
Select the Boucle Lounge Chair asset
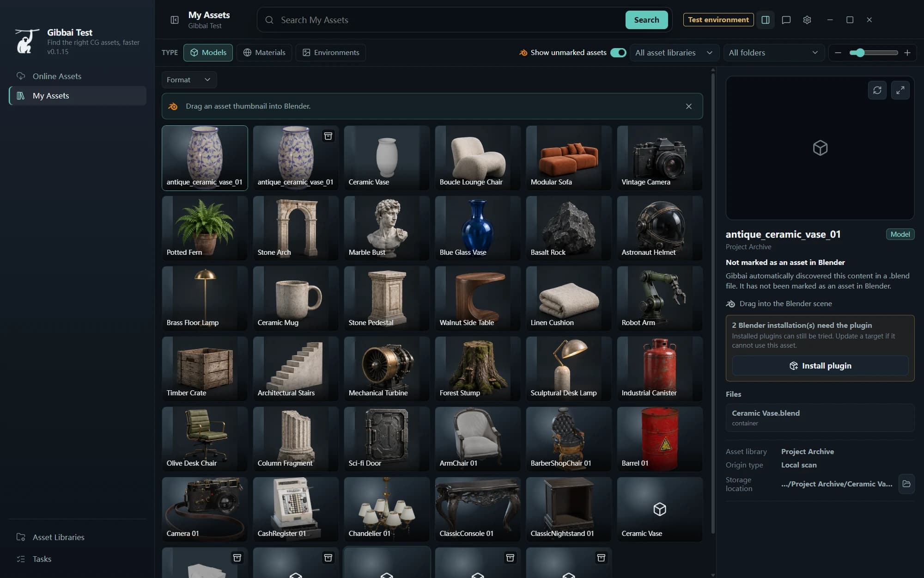point(478,158)
